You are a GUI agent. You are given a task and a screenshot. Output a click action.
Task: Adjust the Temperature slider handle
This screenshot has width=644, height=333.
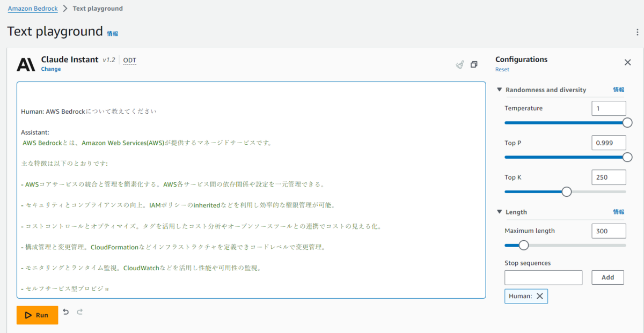point(627,123)
